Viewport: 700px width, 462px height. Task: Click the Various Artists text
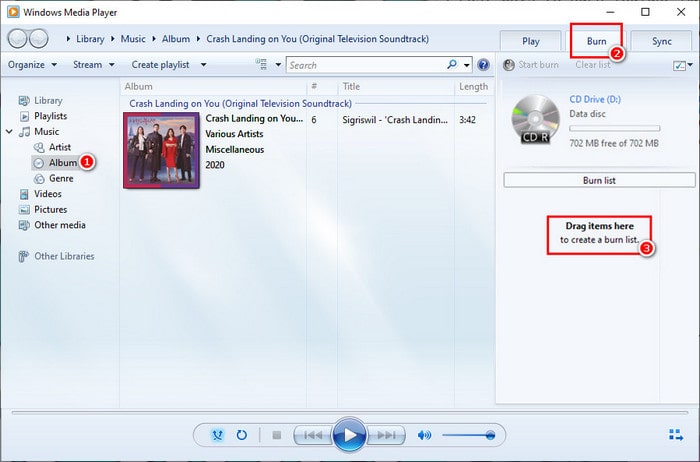click(x=234, y=134)
